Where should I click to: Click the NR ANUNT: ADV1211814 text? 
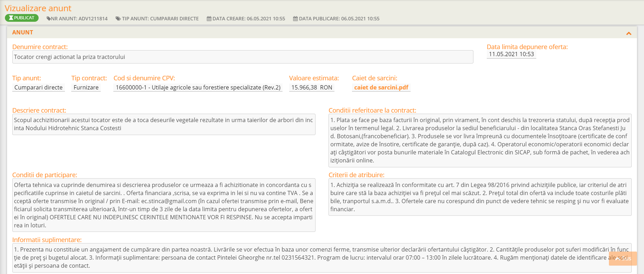[x=79, y=19]
